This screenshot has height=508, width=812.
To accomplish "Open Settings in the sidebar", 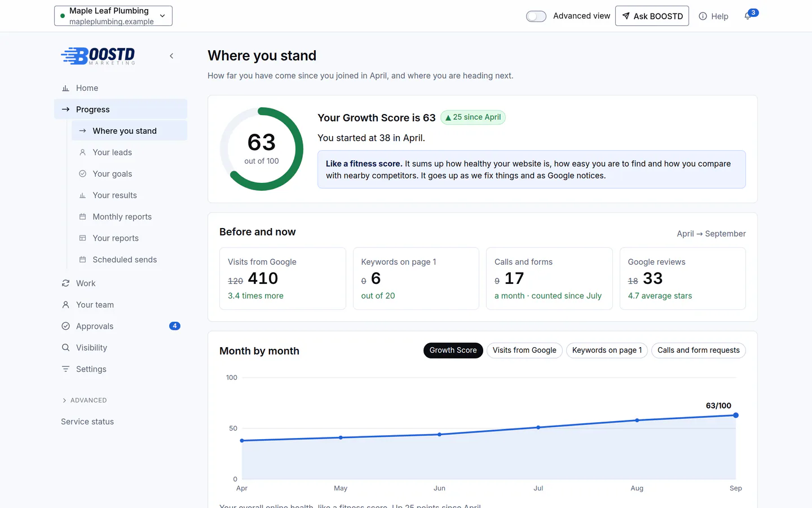I will tap(121, 369).
